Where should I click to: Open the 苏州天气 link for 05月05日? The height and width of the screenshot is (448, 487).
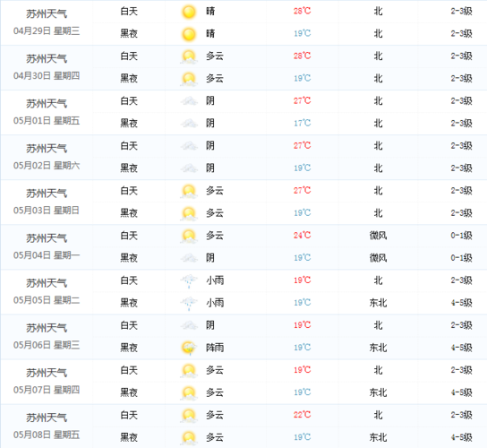(x=47, y=283)
